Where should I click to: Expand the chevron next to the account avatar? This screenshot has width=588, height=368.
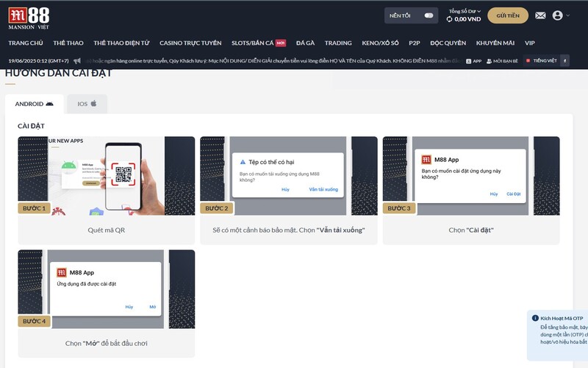567,15
